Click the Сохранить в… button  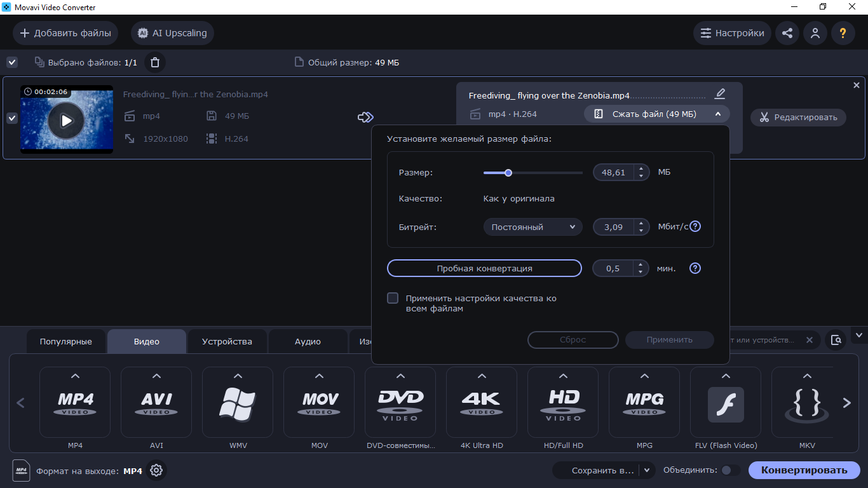596,470
